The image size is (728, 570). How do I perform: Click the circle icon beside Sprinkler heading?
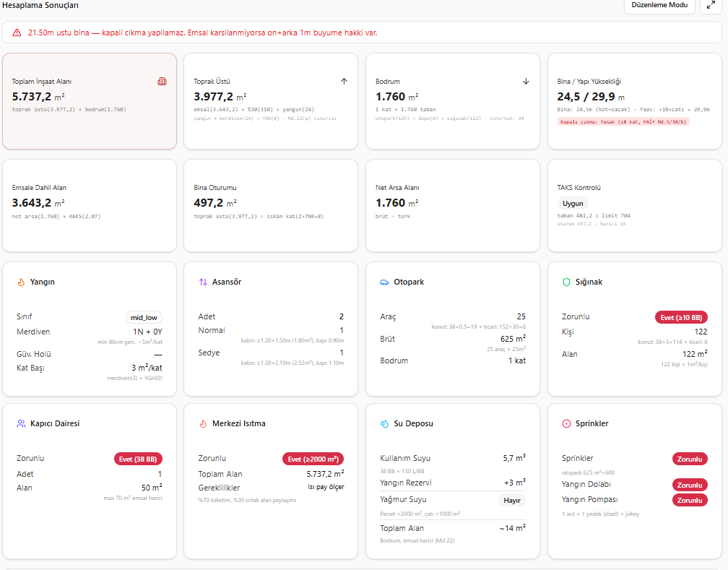tap(566, 423)
